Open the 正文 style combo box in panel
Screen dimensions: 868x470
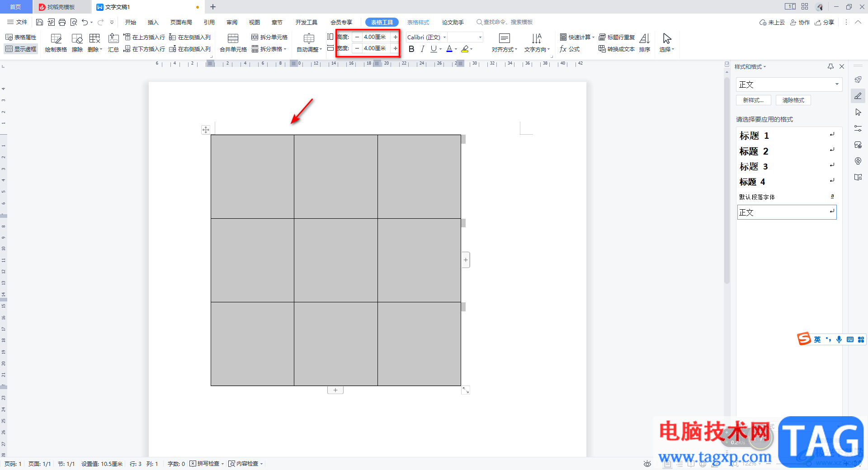[x=789, y=85]
